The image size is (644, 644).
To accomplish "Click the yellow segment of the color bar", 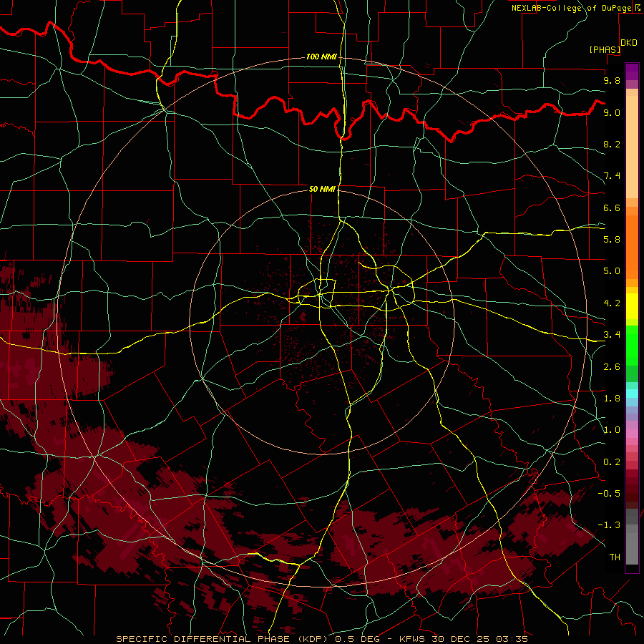I will coord(632,306).
